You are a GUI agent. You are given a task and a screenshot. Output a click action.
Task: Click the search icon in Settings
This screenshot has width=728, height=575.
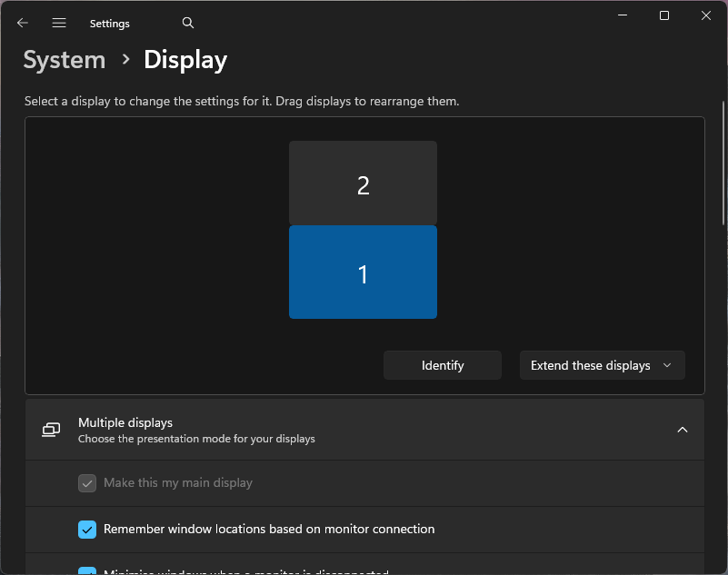187,23
